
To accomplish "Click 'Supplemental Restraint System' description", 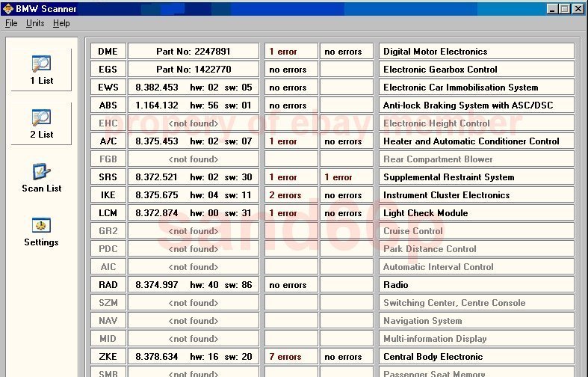I will pyautogui.click(x=477, y=177).
